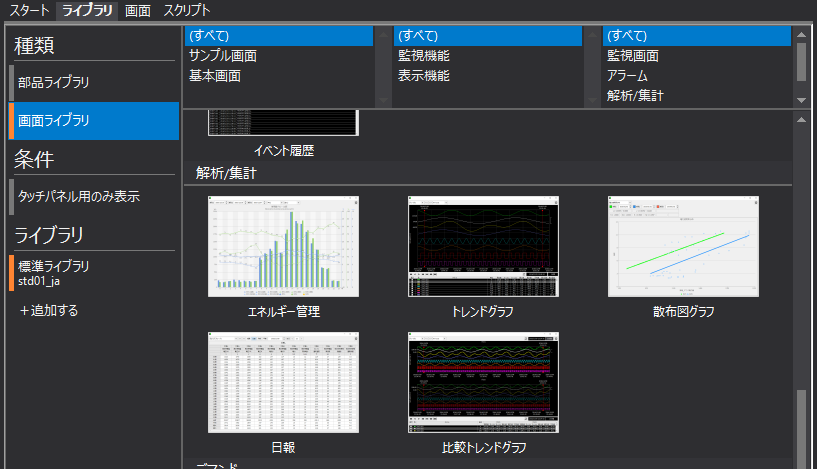This screenshot has height=469, width=817.
Task: Open the 日報 screen thumbnail
Action: [x=283, y=382]
